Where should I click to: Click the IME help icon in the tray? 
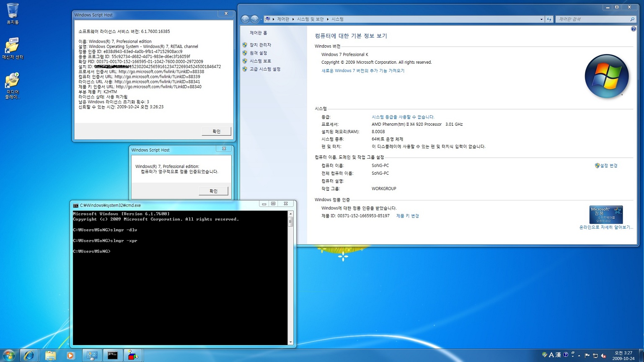[x=566, y=355]
